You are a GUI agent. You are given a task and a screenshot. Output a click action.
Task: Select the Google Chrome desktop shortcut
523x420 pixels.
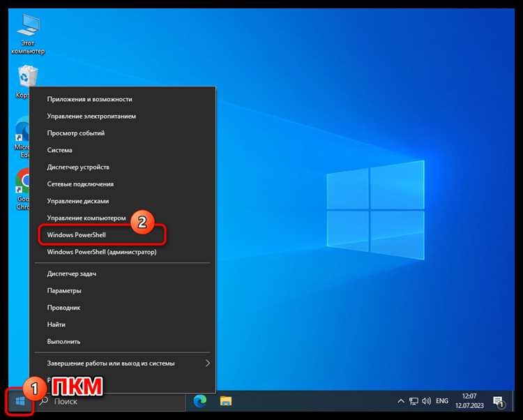[23, 188]
